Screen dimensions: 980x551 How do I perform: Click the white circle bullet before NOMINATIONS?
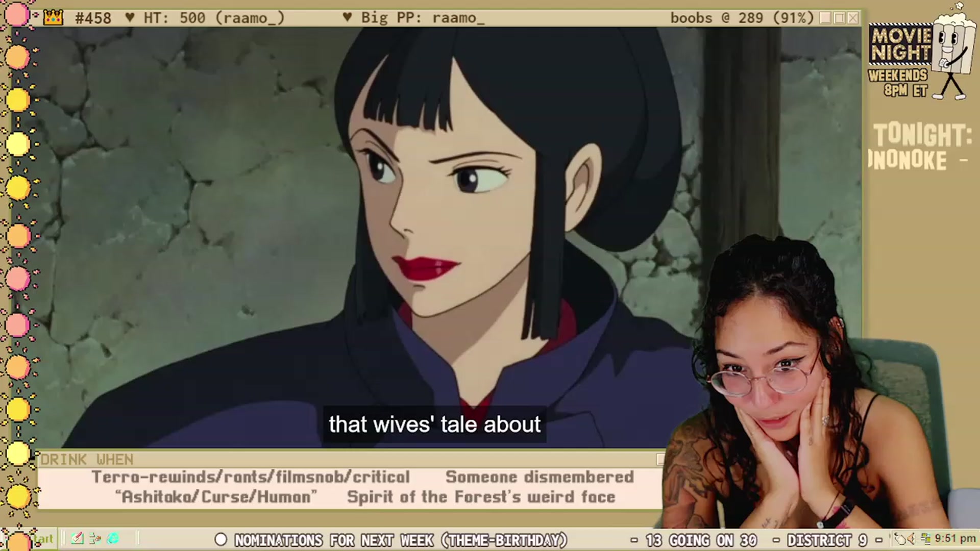[x=220, y=540]
